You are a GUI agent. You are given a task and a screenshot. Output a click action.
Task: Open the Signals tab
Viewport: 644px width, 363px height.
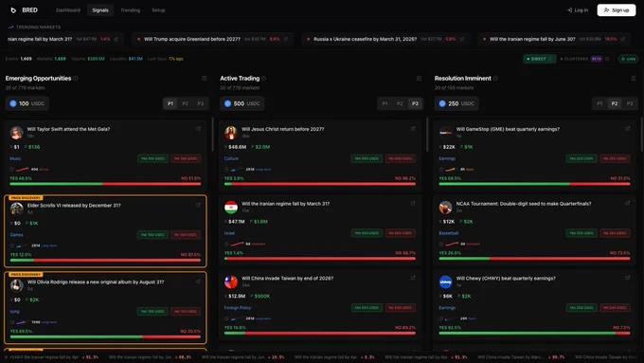pos(100,10)
